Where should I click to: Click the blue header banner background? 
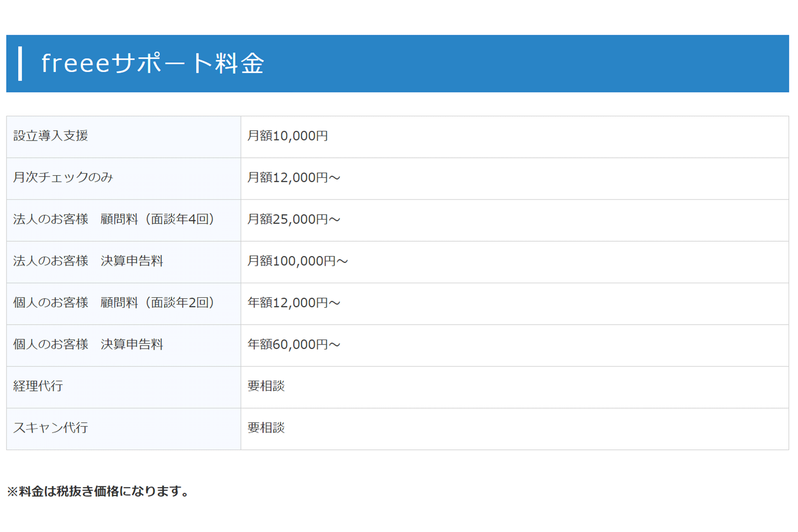tap(519, 63)
